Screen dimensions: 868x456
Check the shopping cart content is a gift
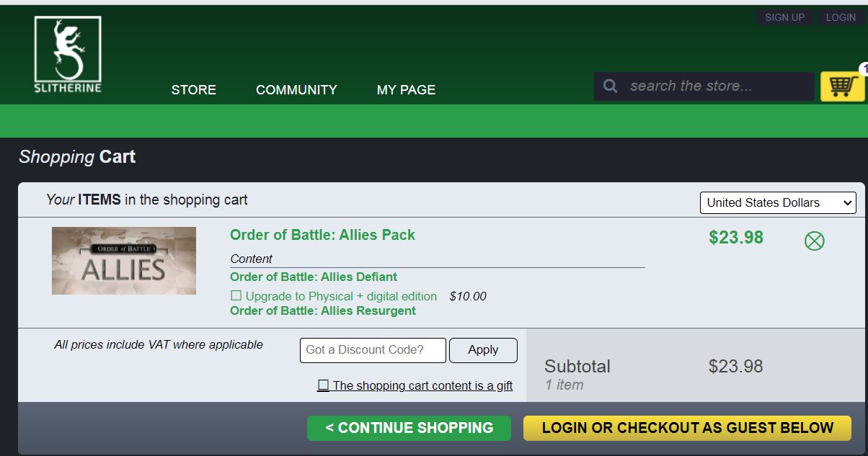pos(323,385)
